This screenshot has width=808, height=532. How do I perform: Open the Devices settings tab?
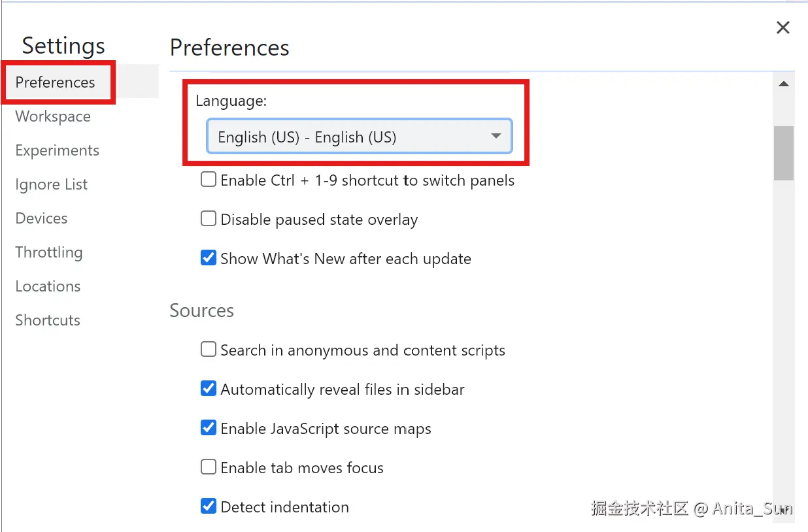[x=41, y=218]
